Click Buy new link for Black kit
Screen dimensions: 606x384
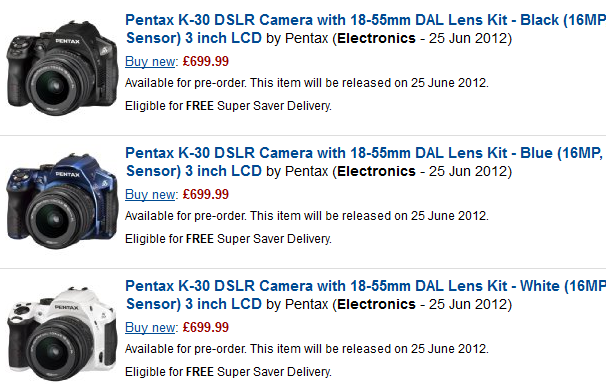click(150, 61)
